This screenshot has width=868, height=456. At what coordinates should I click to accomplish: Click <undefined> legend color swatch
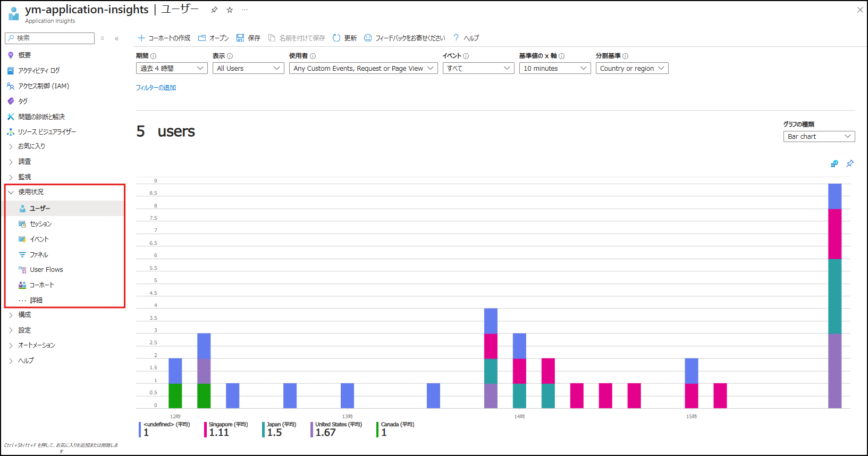point(140,429)
